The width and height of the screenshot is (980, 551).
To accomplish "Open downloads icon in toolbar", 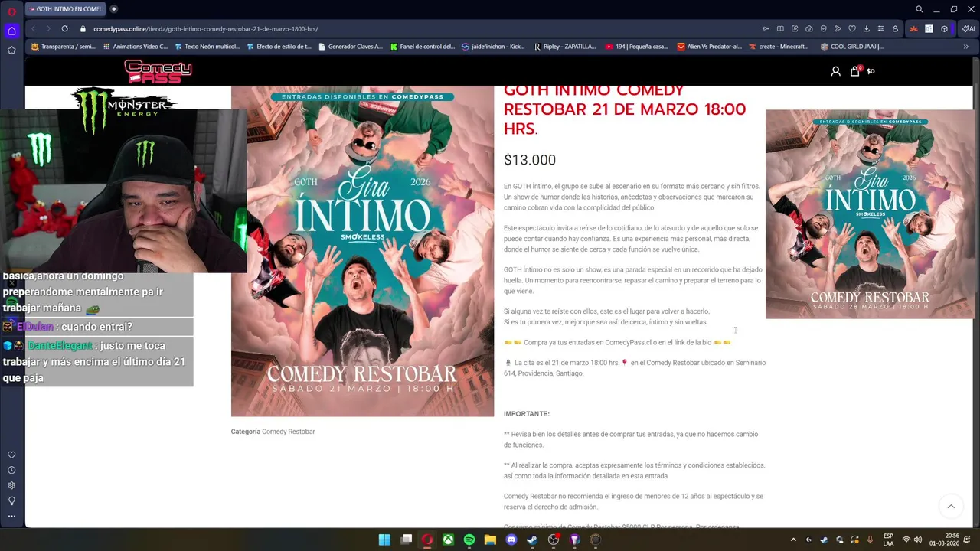I will [x=867, y=29].
